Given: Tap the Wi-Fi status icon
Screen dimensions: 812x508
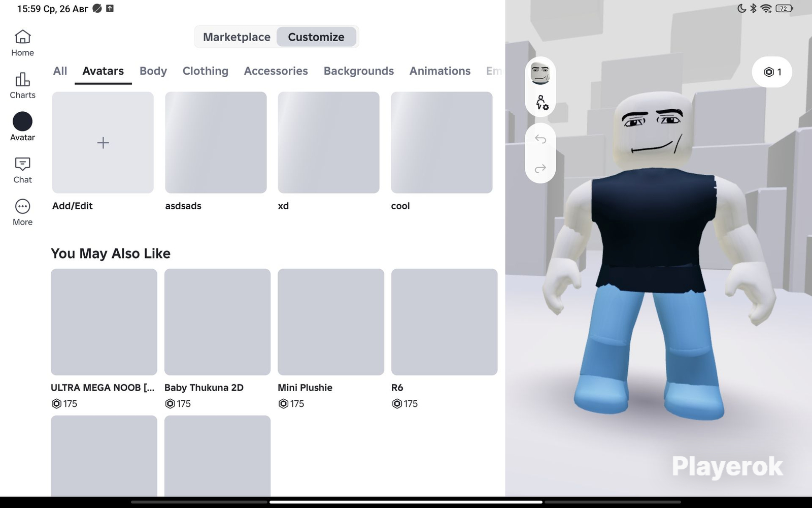Looking at the screenshot, I should point(766,9).
